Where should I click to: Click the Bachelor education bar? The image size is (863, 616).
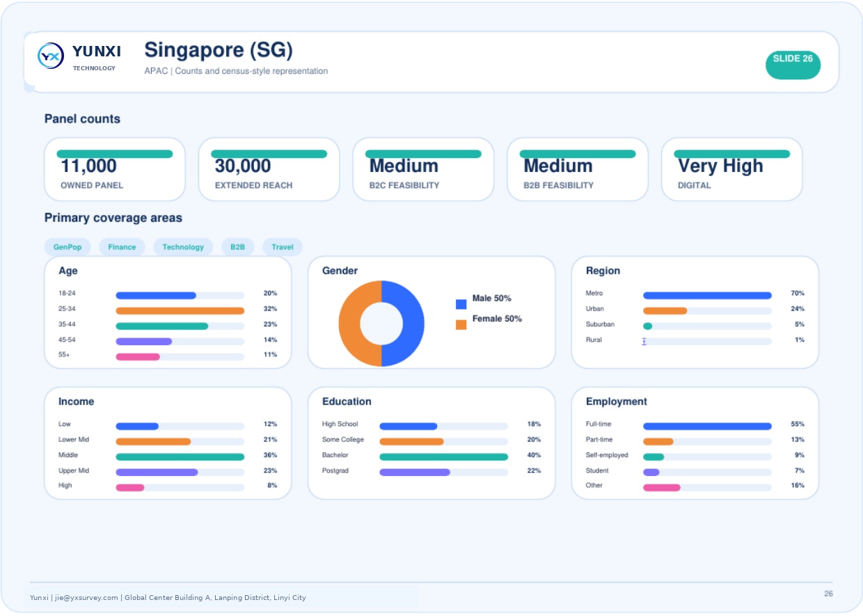pyautogui.click(x=444, y=457)
